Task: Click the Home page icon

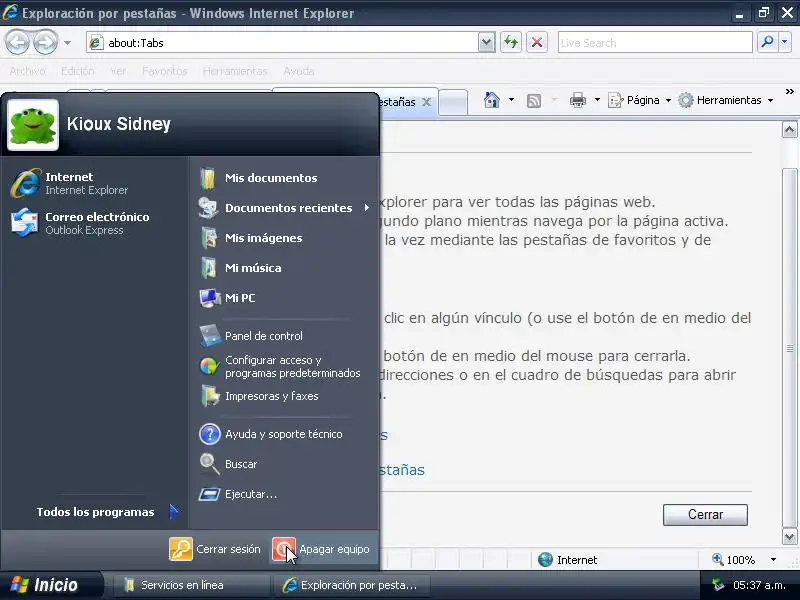Action: pos(492,100)
